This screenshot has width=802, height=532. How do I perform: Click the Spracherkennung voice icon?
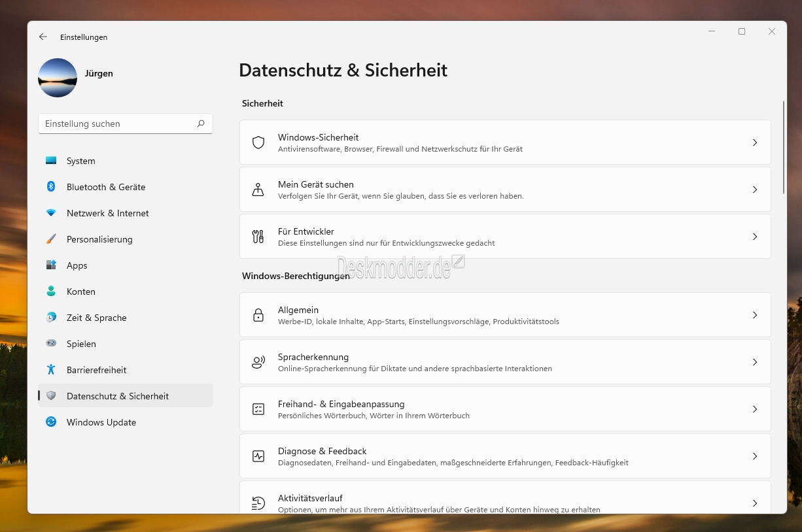[x=258, y=362]
